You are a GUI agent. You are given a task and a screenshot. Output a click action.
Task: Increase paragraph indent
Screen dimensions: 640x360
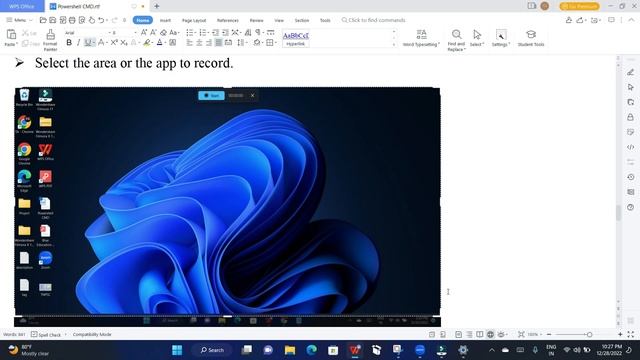click(225, 32)
